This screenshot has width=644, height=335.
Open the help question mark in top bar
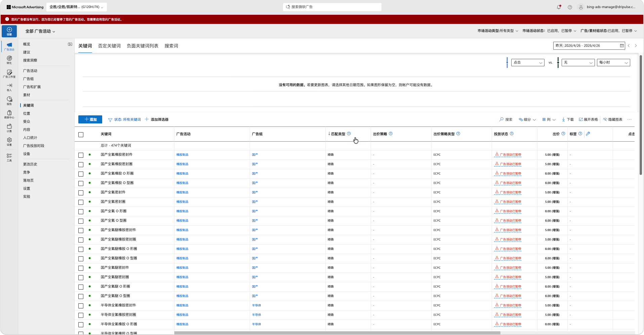pos(570,7)
